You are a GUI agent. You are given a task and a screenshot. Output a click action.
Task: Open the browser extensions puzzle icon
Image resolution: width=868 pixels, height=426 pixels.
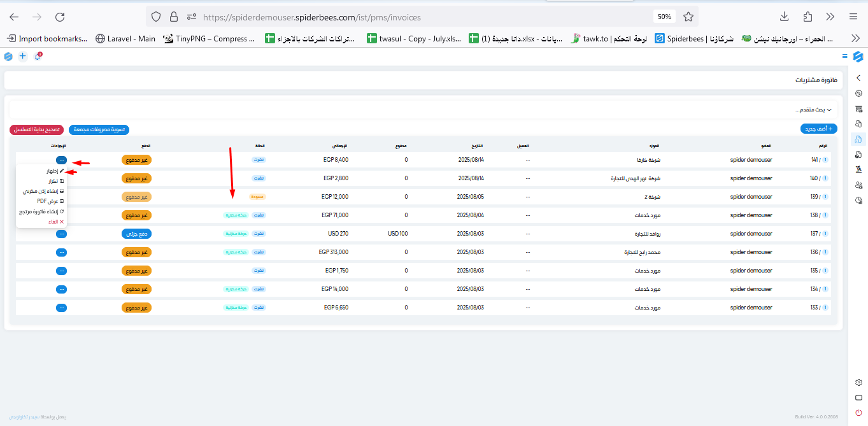click(808, 17)
